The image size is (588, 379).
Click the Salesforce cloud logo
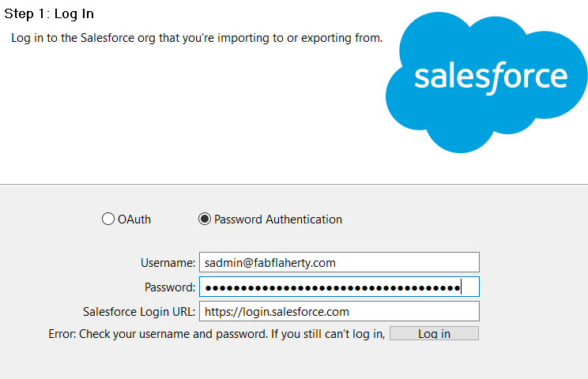[x=486, y=82]
